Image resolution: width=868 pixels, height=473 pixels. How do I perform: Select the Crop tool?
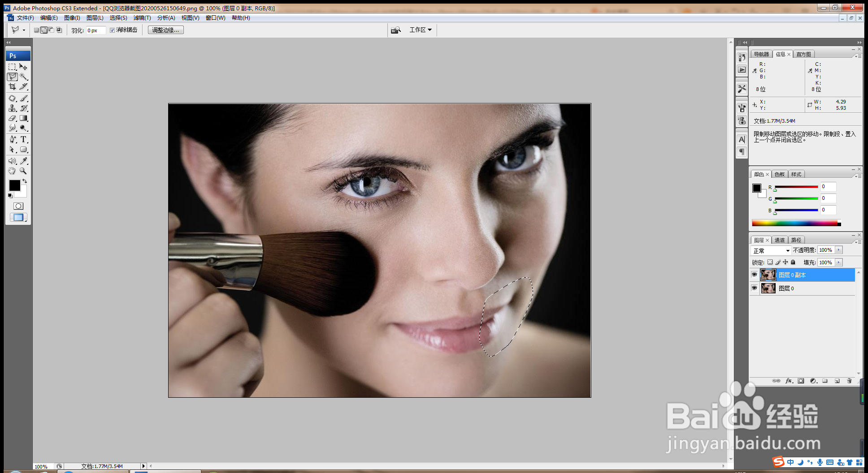point(13,86)
